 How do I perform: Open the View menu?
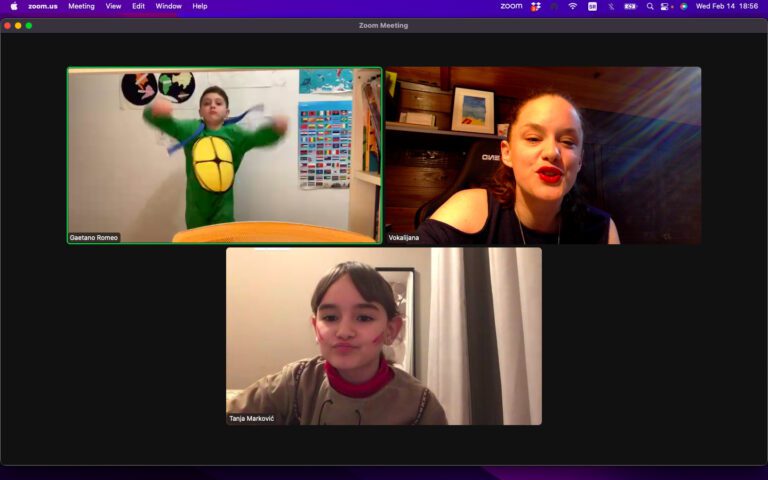point(113,6)
